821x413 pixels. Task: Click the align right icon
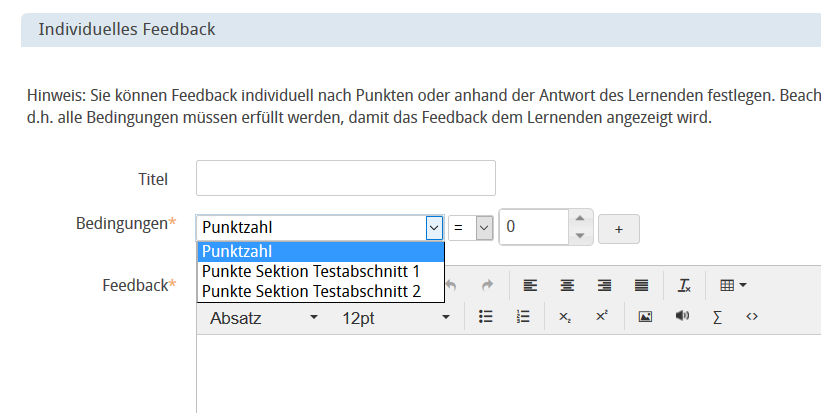[604, 285]
